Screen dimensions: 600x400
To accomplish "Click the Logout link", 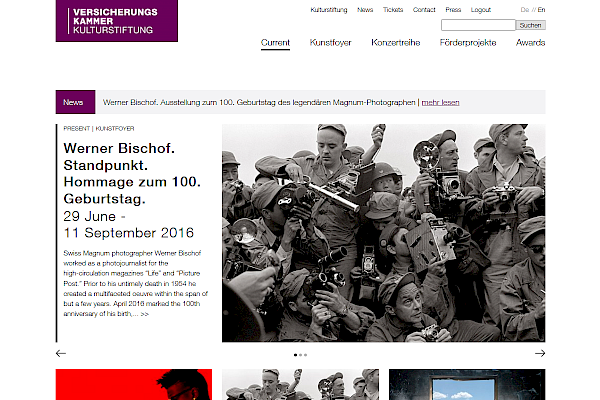I will (481, 9).
